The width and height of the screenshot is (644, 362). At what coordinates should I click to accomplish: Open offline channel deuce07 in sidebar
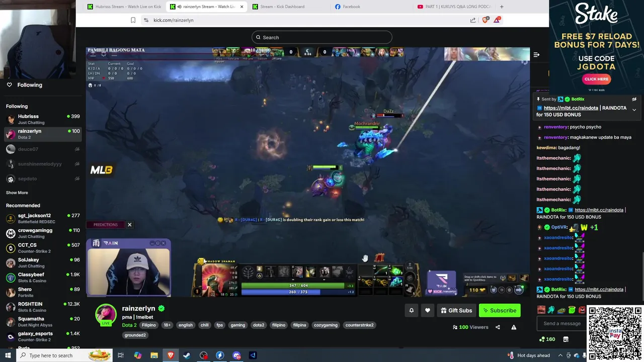click(x=43, y=149)
